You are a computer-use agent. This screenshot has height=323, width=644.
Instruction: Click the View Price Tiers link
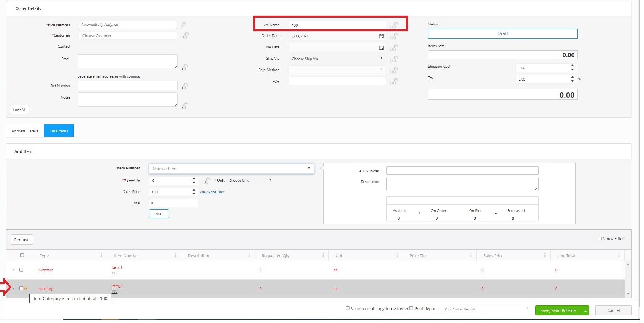tap(212, 192)
